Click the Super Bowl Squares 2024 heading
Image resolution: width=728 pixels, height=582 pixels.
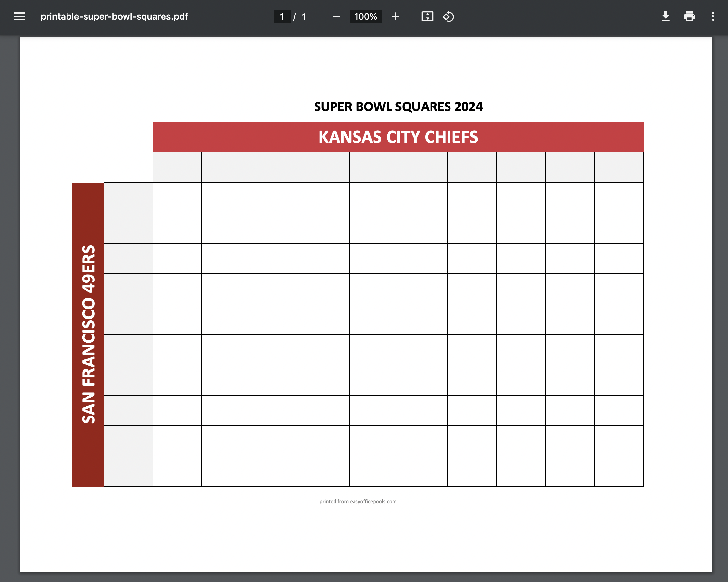(x=398, y=107)
